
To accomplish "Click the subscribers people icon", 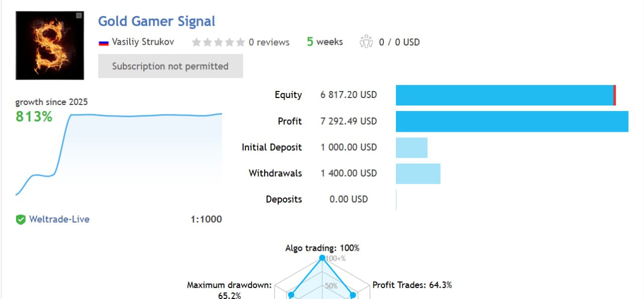I will click(366, 42).
